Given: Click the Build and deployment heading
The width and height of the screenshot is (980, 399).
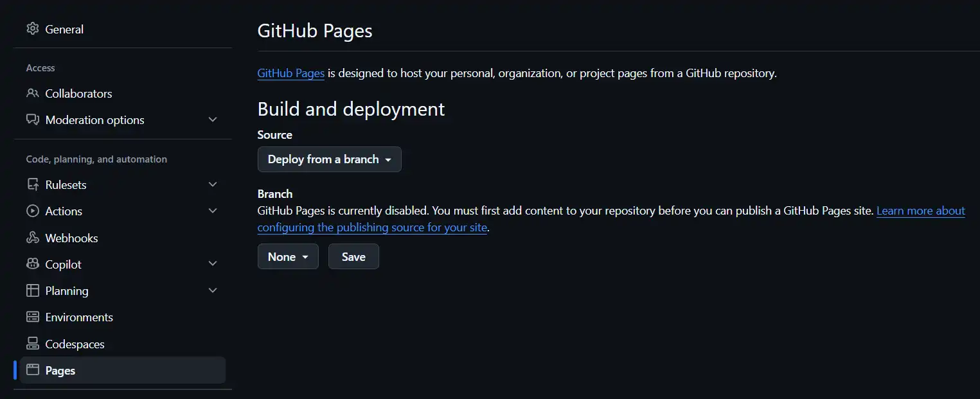Looking at the screenshot, I should coord(351,109).
